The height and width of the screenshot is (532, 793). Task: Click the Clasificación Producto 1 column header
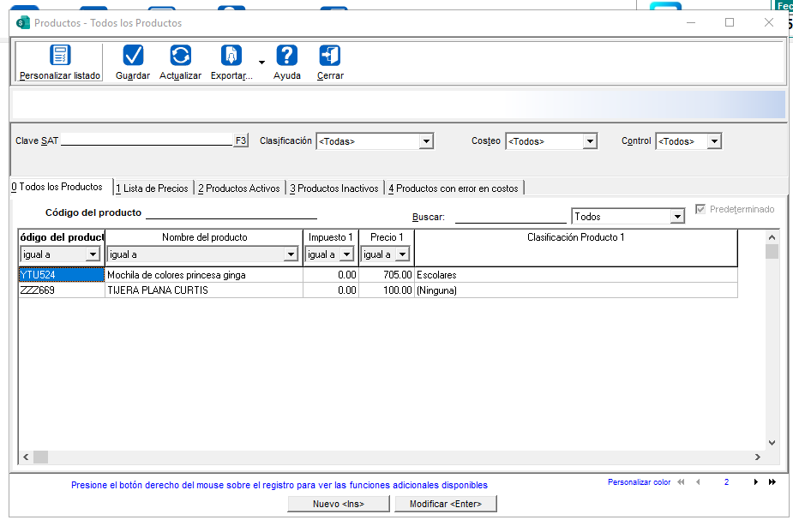[575, 237]
